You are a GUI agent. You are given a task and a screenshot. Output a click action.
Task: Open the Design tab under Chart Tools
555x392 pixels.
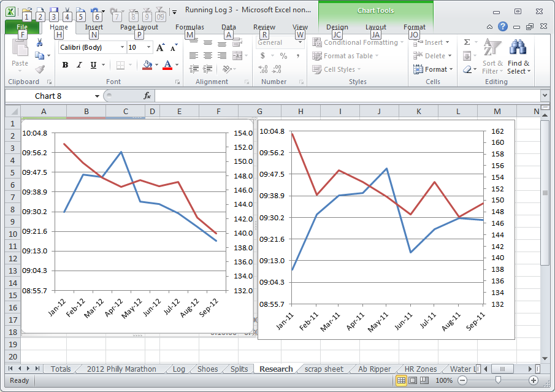click(337, 27)
